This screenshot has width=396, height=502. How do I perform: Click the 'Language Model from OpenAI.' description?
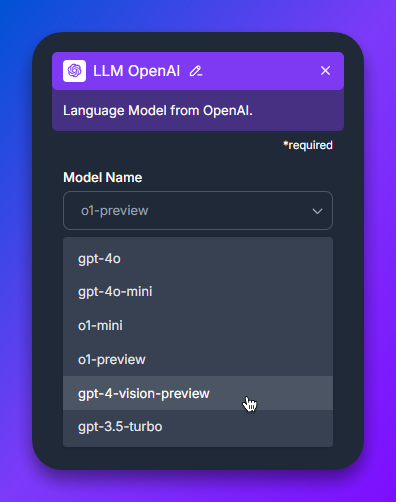[158, 111]
